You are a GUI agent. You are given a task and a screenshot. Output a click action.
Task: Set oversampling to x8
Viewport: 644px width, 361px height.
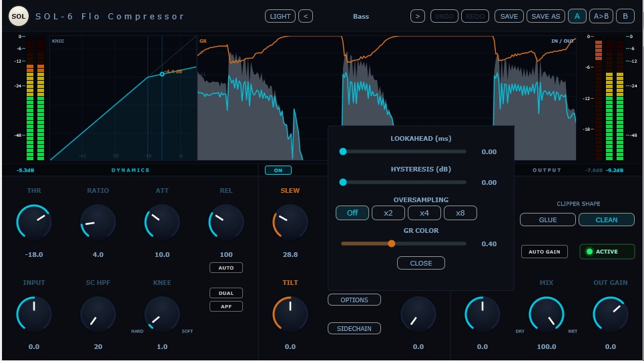pyautogui.click(x=460, y=213)
